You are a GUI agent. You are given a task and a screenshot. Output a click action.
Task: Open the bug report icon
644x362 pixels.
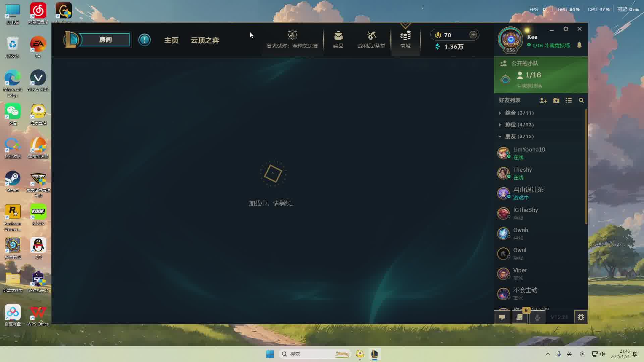point(581,317)
